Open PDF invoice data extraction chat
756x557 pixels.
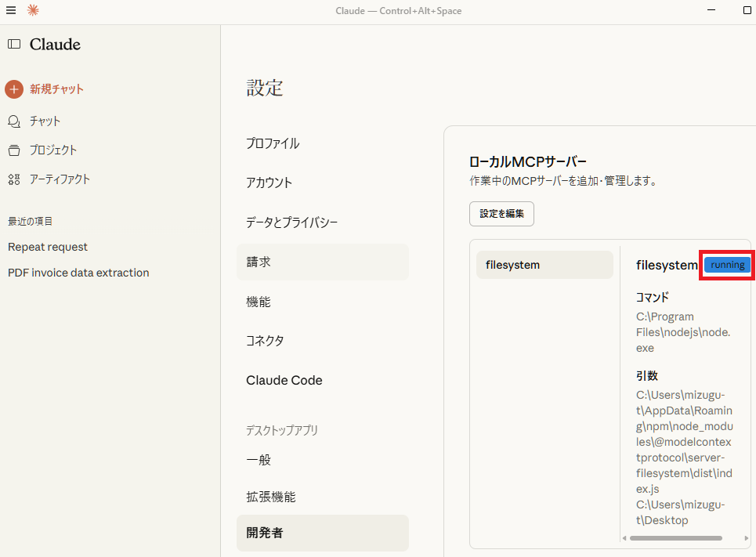78,273
